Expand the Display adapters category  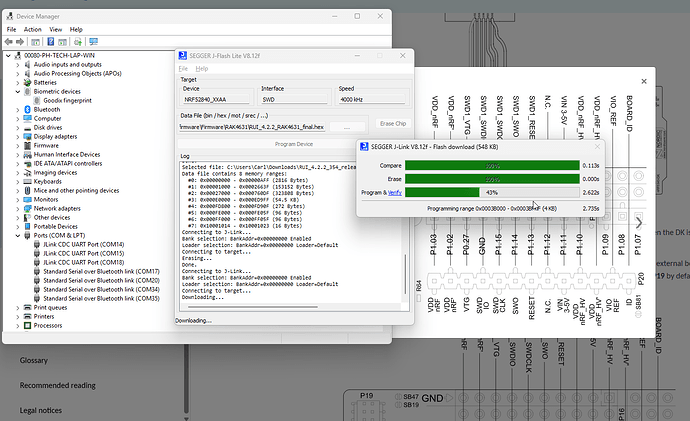tap(15, 136)
